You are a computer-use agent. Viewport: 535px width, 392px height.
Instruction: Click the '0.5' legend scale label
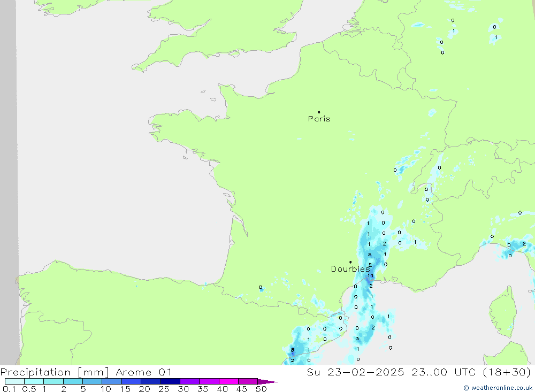click(29, 389)
